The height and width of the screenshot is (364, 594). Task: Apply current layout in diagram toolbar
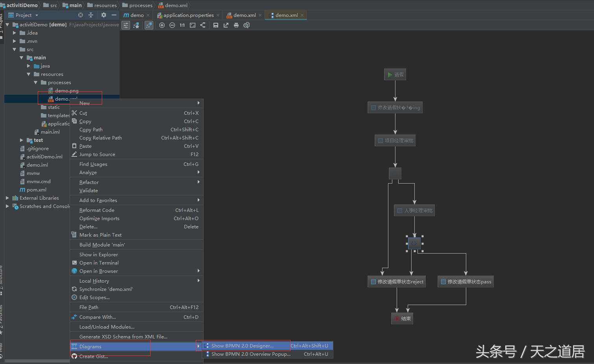point(203,25)
